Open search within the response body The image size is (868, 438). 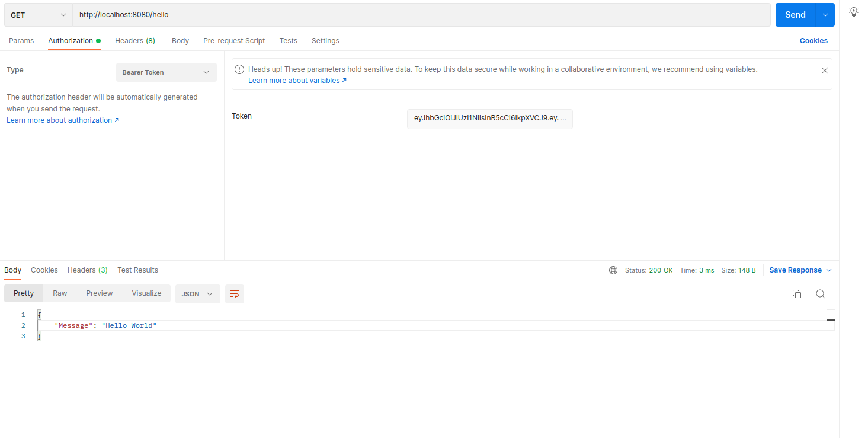tap(820, 293)
